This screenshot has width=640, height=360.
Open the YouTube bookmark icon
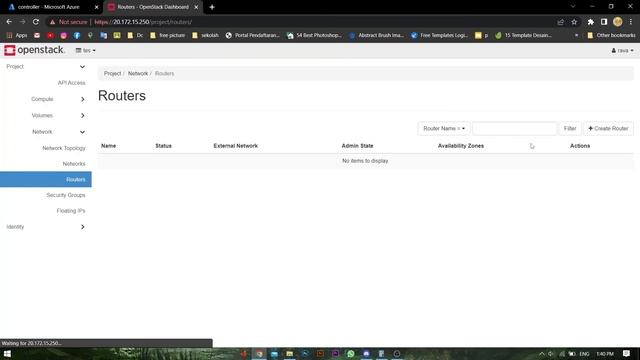click(50, 36)
